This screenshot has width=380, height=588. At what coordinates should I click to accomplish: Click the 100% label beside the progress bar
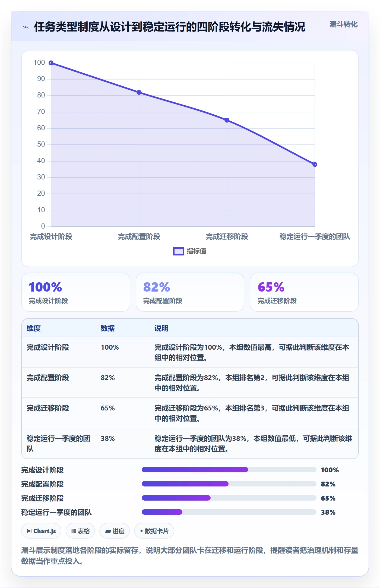pos(330,470)
